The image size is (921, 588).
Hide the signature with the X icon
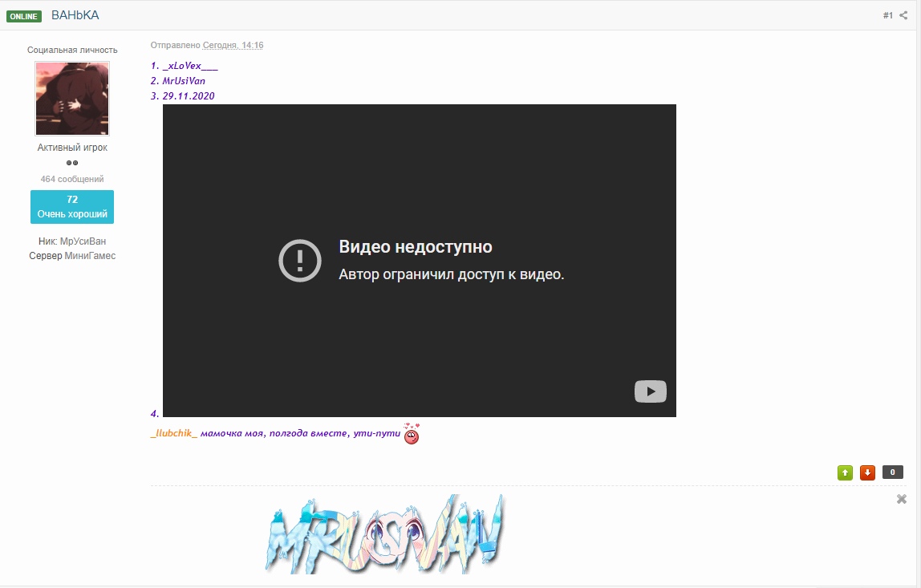902,499
